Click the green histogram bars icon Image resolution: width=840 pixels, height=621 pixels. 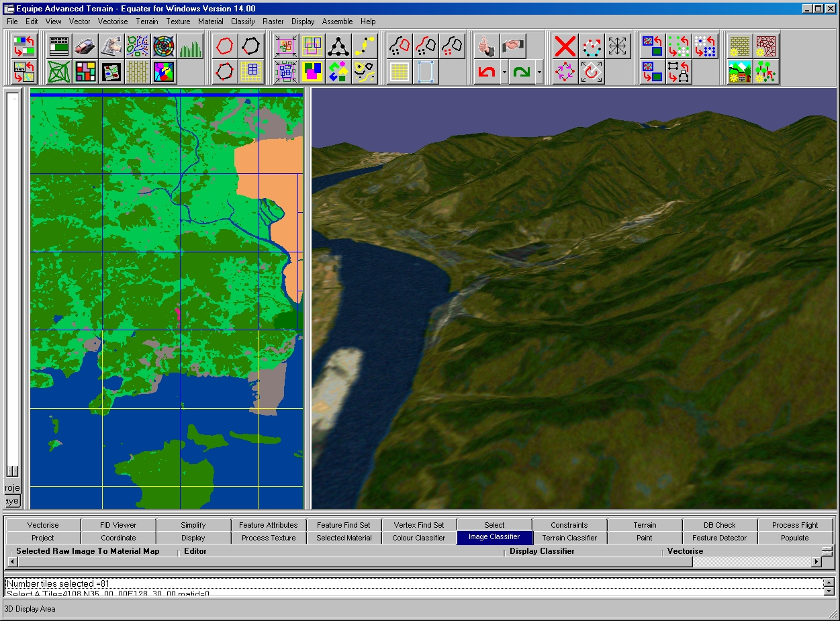191,46
